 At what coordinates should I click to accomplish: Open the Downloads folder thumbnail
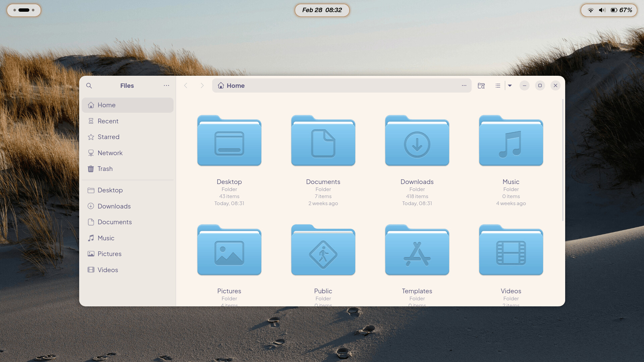point(417,141)
